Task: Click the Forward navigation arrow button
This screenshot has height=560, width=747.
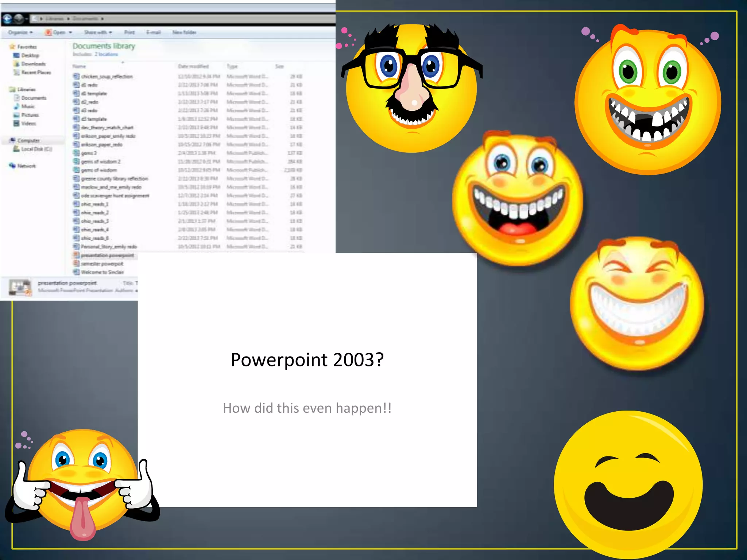Action: tap(19, 18)
